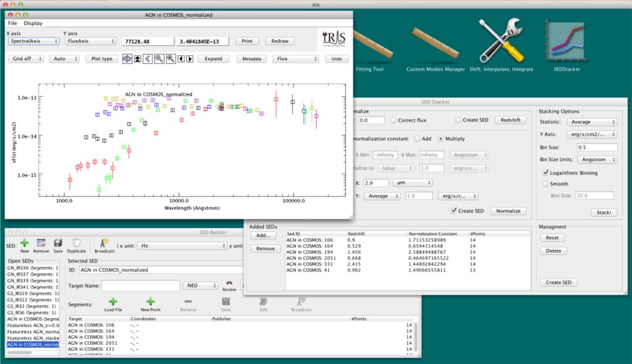Uncheck Create SED beside the Normalize button
632x364 pixels.
pos(454,211)
